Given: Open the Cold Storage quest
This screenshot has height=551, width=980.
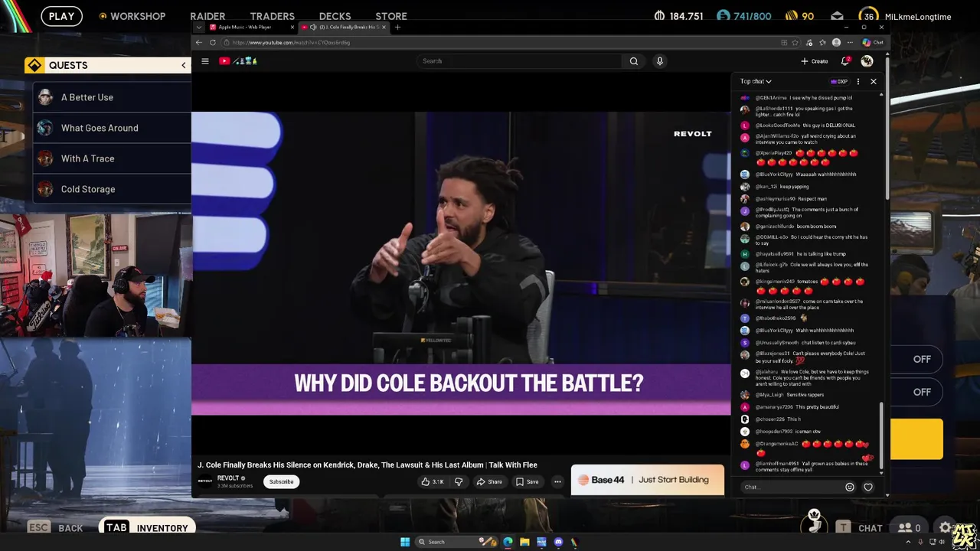Looking at the screenshot, I should click(112, 189).
